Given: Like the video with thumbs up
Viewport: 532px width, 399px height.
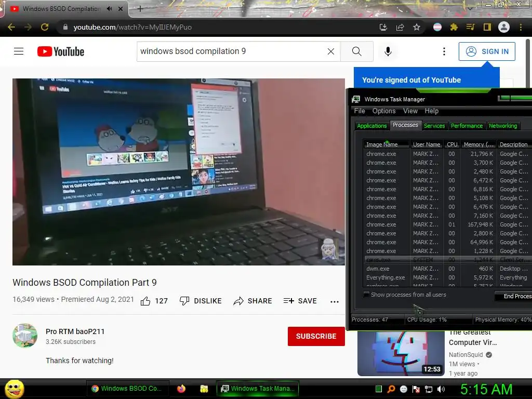Looking at the screenshot, I should [145, 301].
